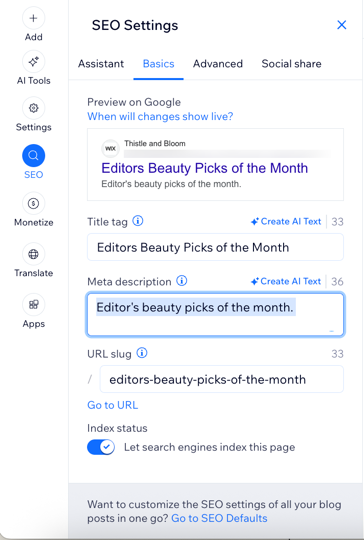
Task: Open the Go to SEO Defaults link
Action: coord(219,518)
